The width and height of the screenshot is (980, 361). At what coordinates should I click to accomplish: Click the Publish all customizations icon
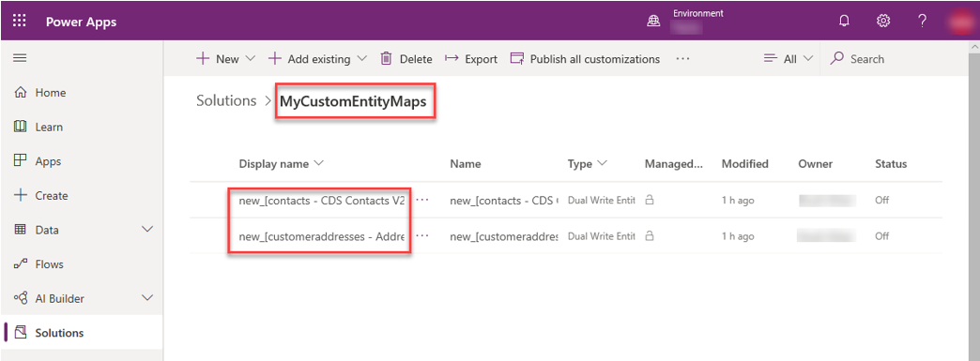tap(517, 59)
